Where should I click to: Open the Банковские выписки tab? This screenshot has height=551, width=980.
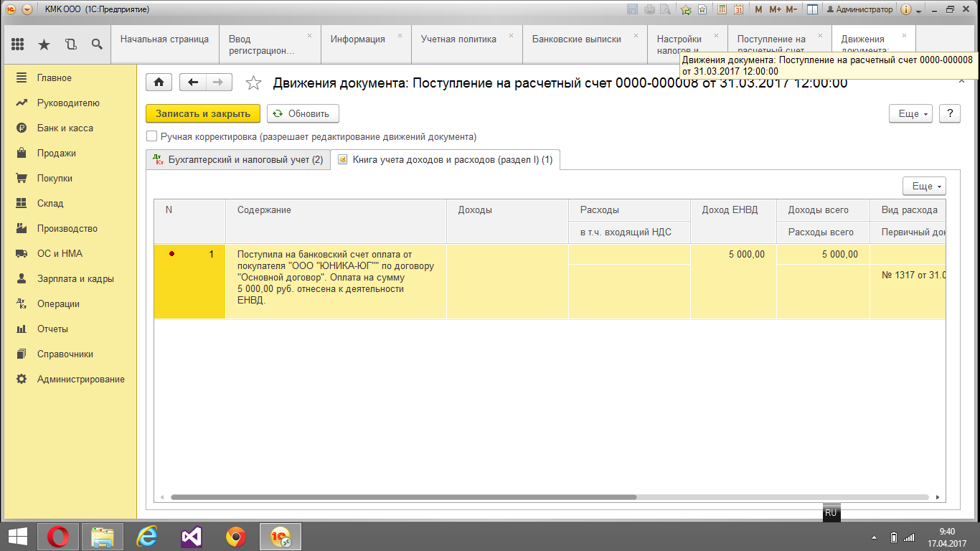[576, 39]
